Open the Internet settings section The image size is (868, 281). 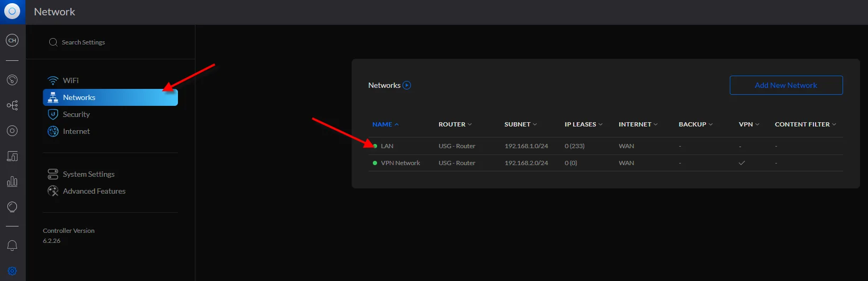pos(110,131)
